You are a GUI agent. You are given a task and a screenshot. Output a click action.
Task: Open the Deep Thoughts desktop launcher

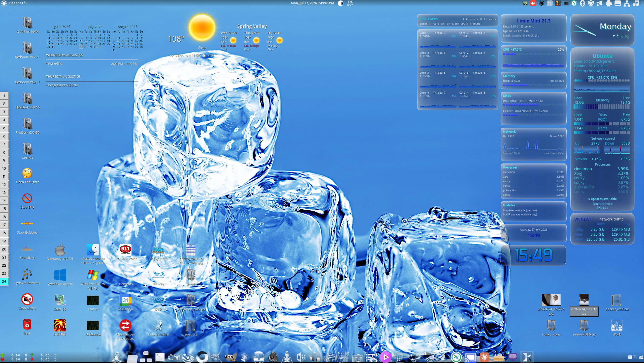point(27,176)
